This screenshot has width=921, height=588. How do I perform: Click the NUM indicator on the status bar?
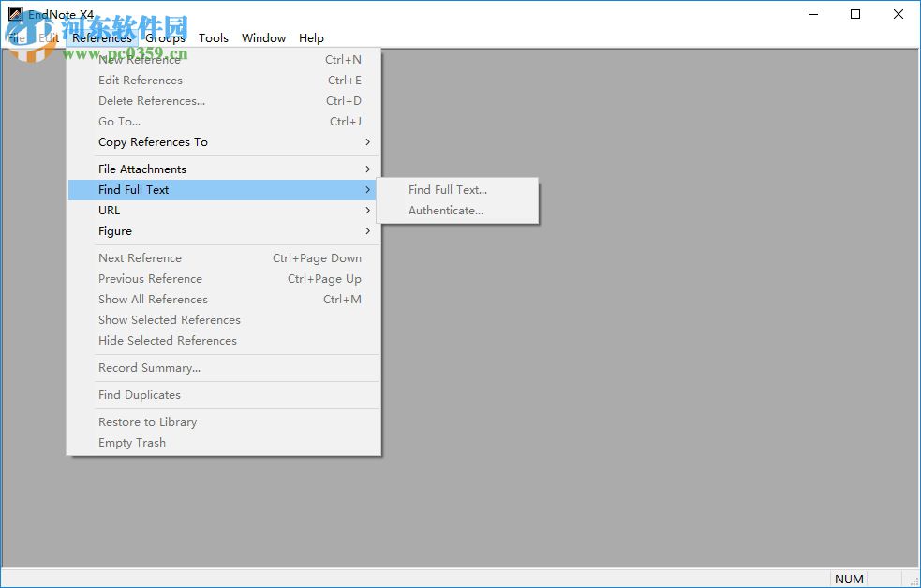849,579
